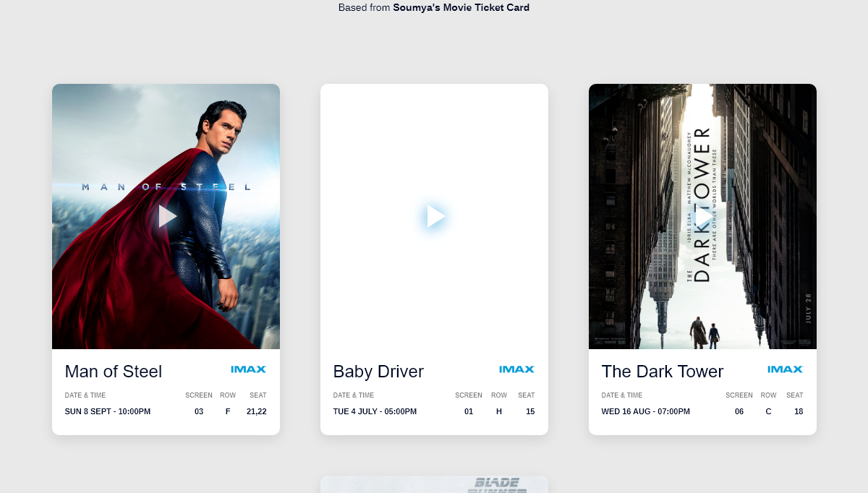Click DATE & TIME label on Man of Steel card
The width and height of the screenshot is (868, 493).
coord(85,395)
